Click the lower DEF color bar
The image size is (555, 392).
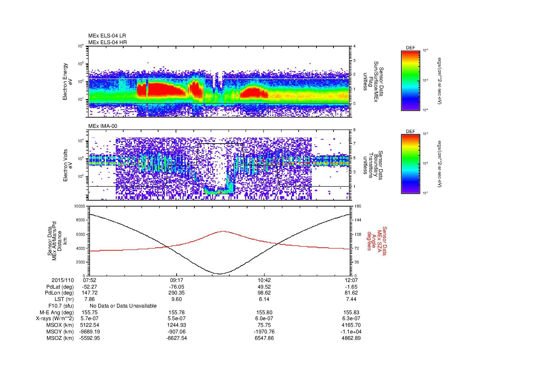(x=410, y=164)
